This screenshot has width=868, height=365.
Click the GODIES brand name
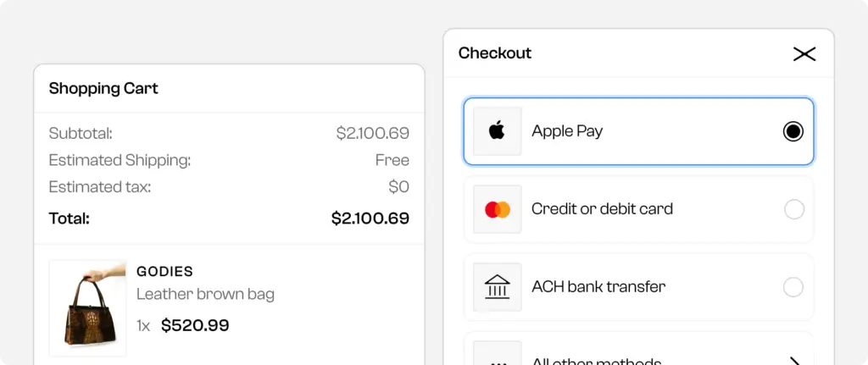pyautogui.click(x=164, y=272)
